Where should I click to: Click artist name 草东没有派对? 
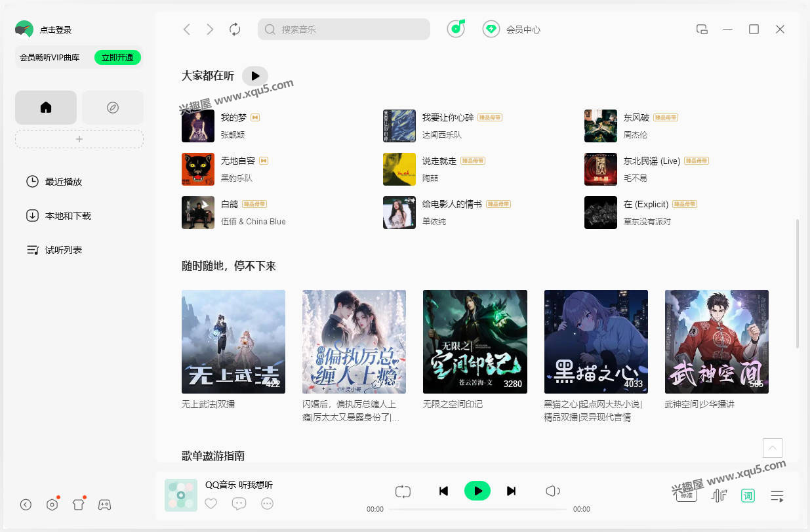point(647,221)
